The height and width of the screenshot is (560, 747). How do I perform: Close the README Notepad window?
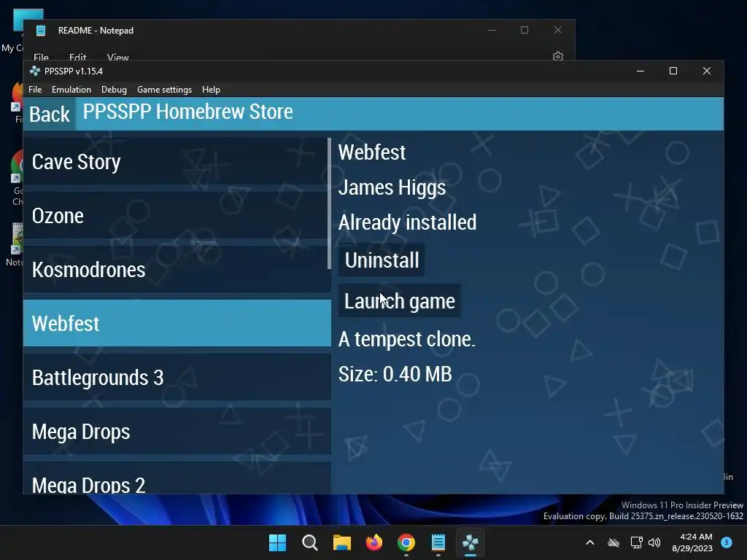click(558, 30)
